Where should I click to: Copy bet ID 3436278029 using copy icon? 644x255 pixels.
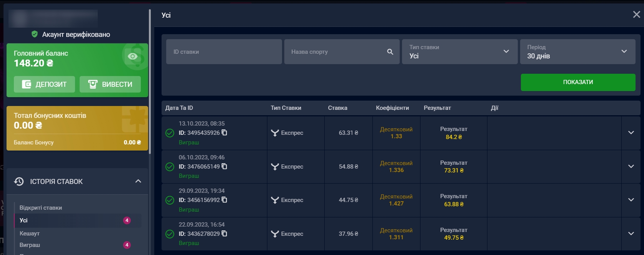click(x=224, y=233)
